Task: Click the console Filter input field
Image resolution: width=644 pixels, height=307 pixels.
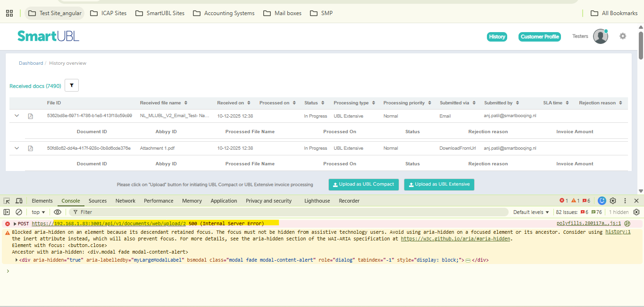Action: click(283, 212)
